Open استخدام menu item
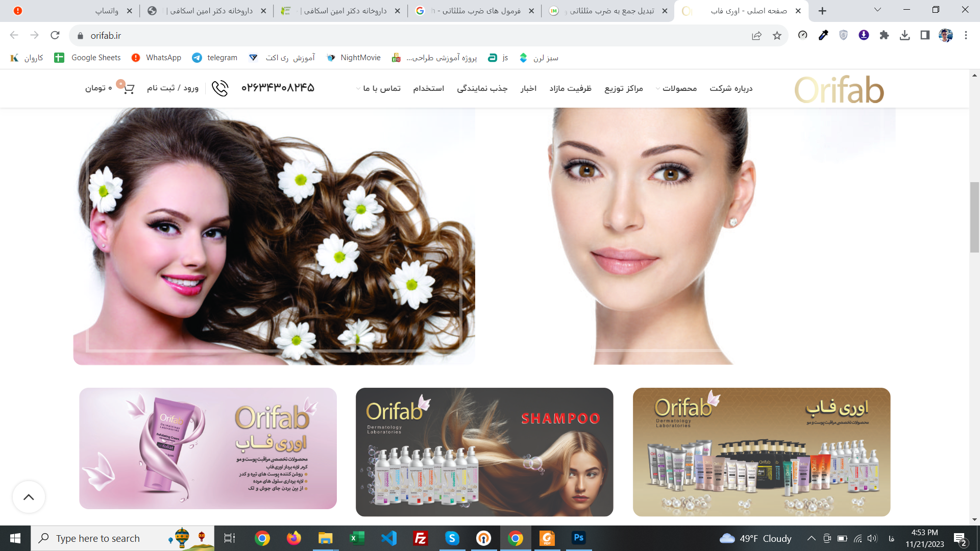The height and width of the screenshot is (551, 980). (428, 88)
